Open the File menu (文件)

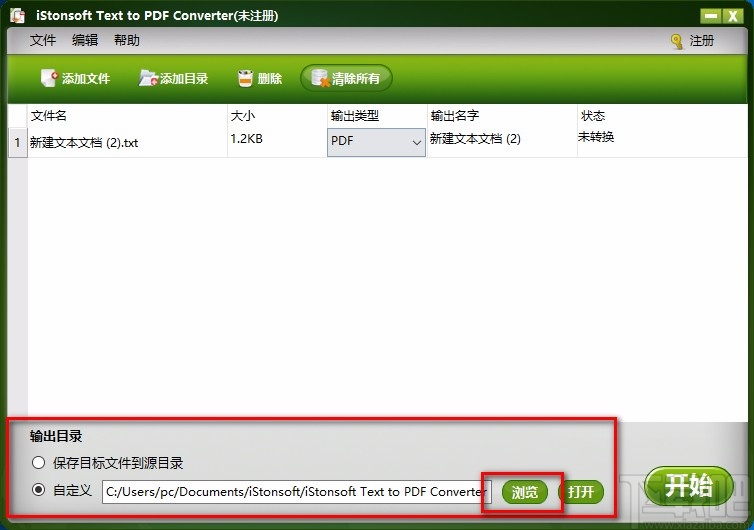(x=43, y=40)
